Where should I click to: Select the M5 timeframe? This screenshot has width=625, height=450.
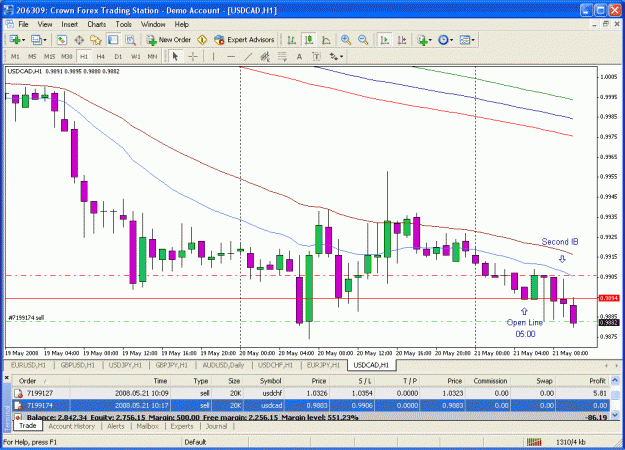(32, 57)
